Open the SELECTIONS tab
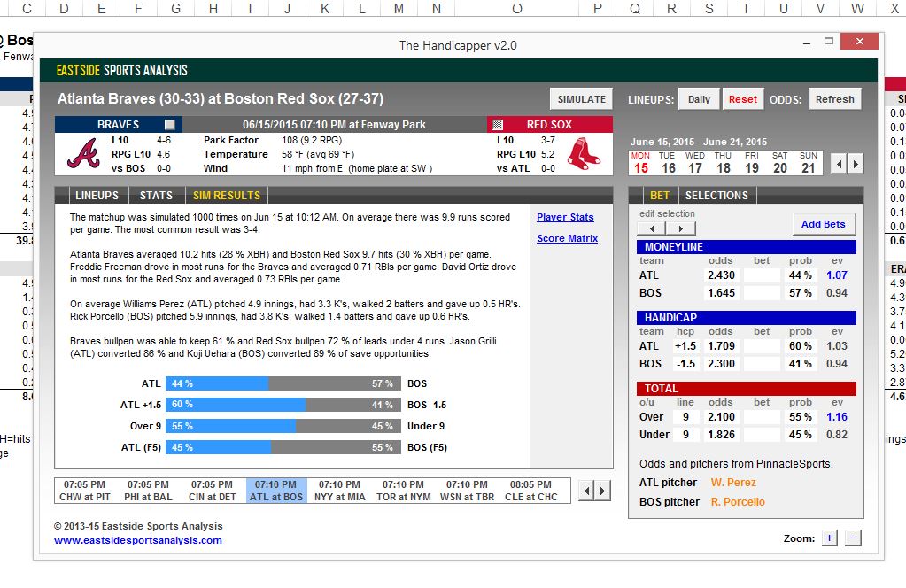The width and height of the screenshot is (906, 588). click(716, 196)
